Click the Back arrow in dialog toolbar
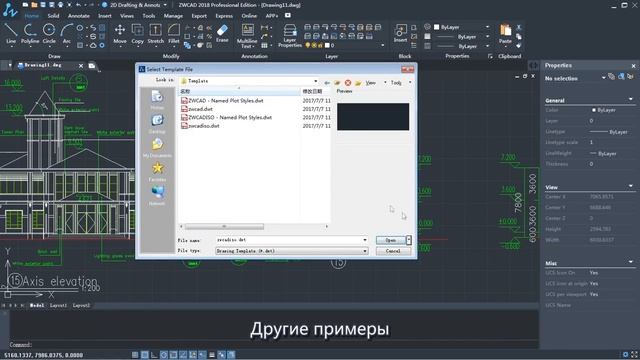Viewport: 640px width, 360px height. 327,83
